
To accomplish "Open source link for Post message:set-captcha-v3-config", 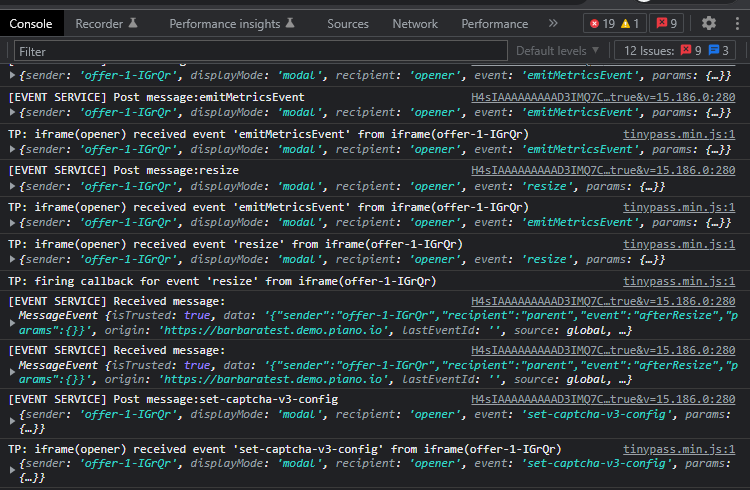I will pos(603,399).
